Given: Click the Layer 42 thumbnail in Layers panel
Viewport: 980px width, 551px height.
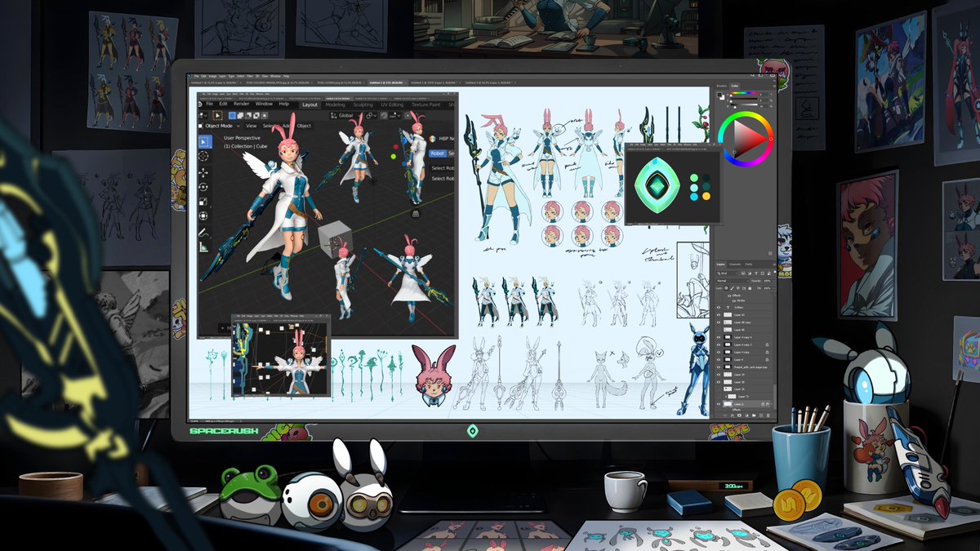Looking at the screenshot, I should (x=727, y=315).
